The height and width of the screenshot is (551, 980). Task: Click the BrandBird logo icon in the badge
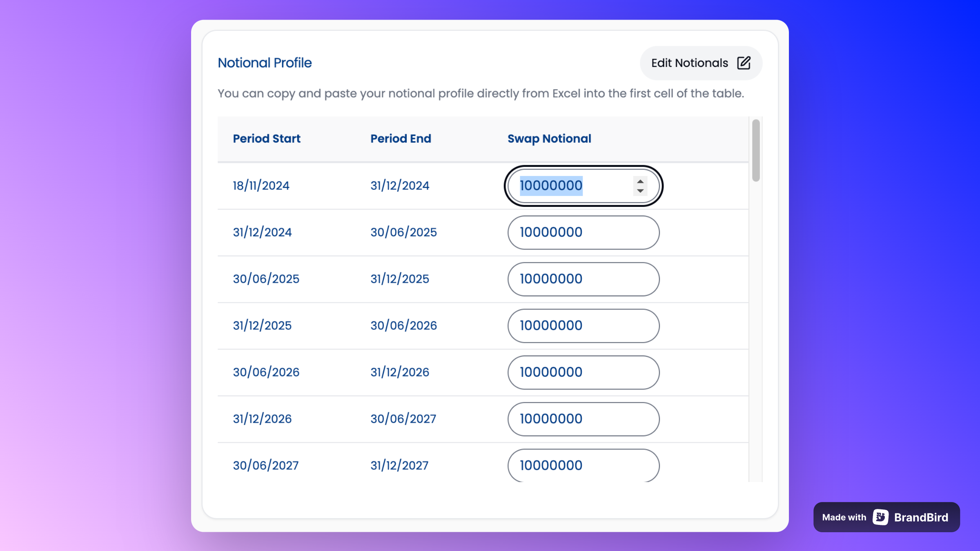[x=880, y=517]
